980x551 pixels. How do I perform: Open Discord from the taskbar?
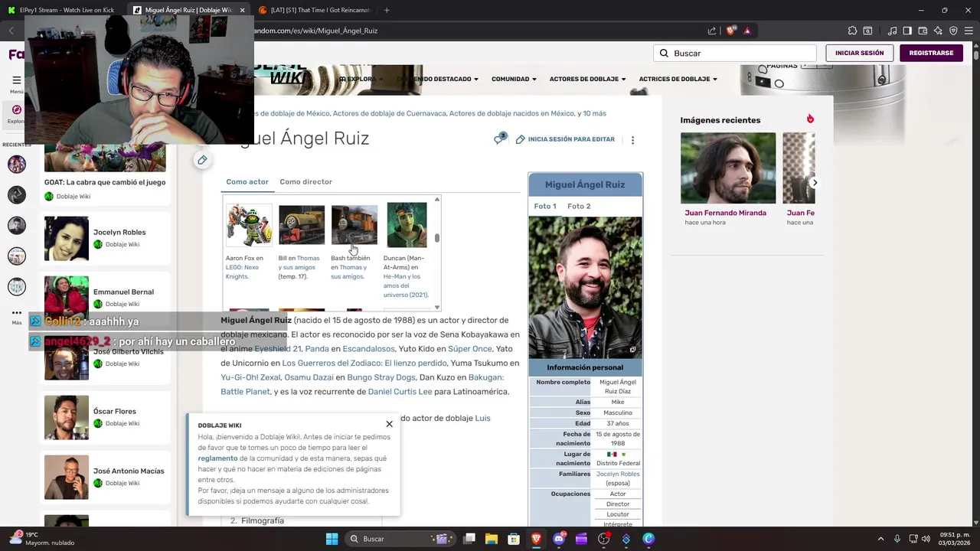[x=559, y=539]
